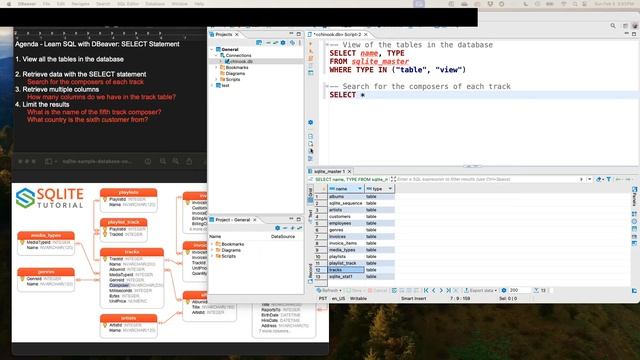
Task: Open the Help menu
Action: [199, 4]
